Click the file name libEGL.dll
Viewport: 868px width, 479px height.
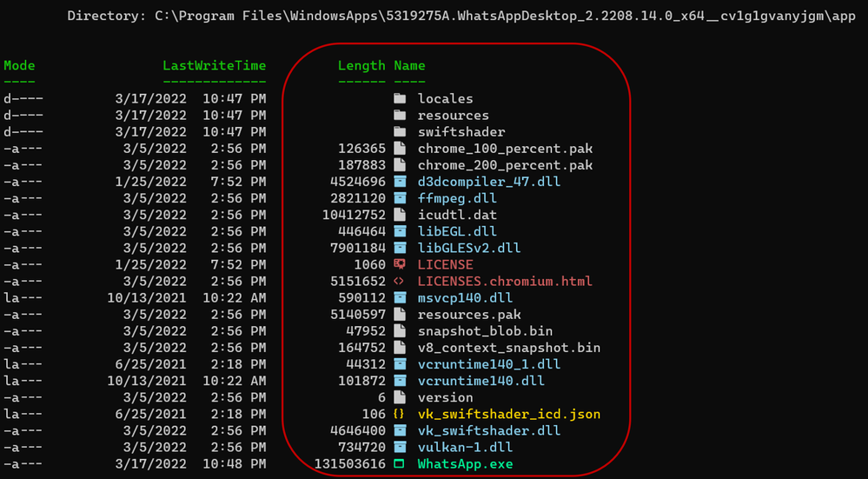pyautogui.click(x=457, y=231)
